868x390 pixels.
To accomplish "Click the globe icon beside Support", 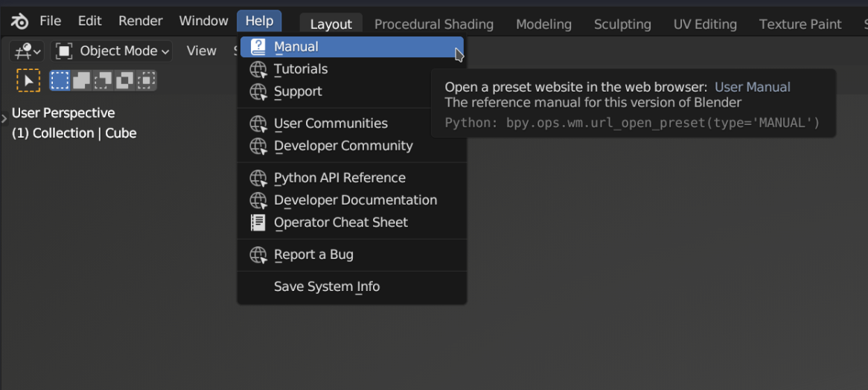I will click(x=258, y=92).
